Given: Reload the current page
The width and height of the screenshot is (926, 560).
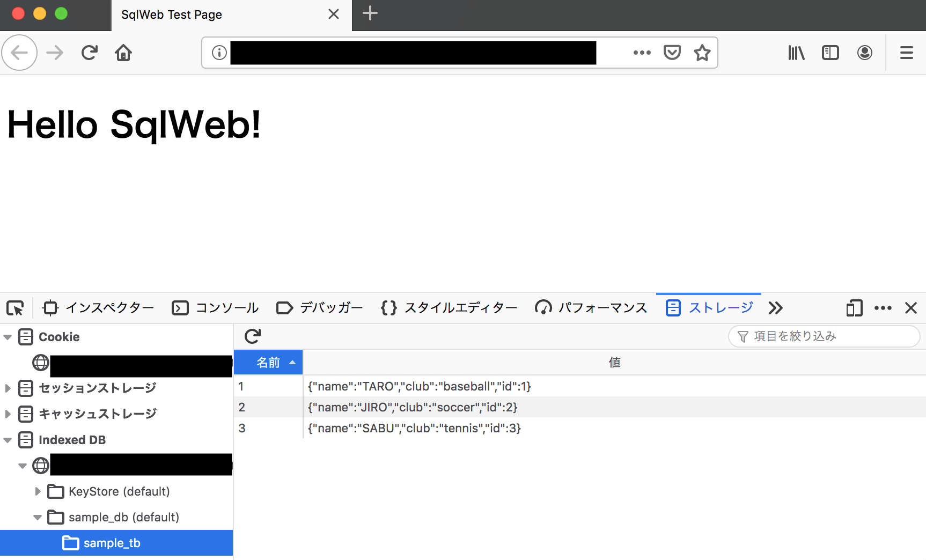Looking at the screenshot, I should tap(89, 53).
